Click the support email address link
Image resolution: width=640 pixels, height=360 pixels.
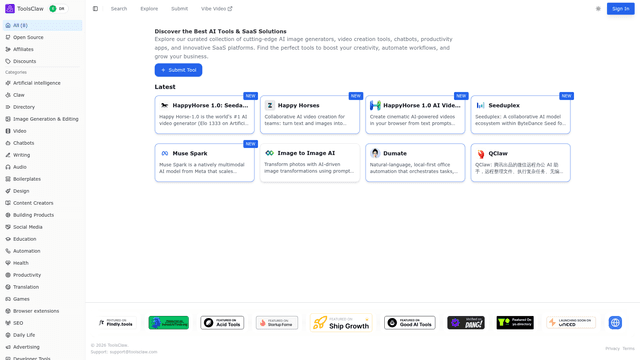coord(133,352)
